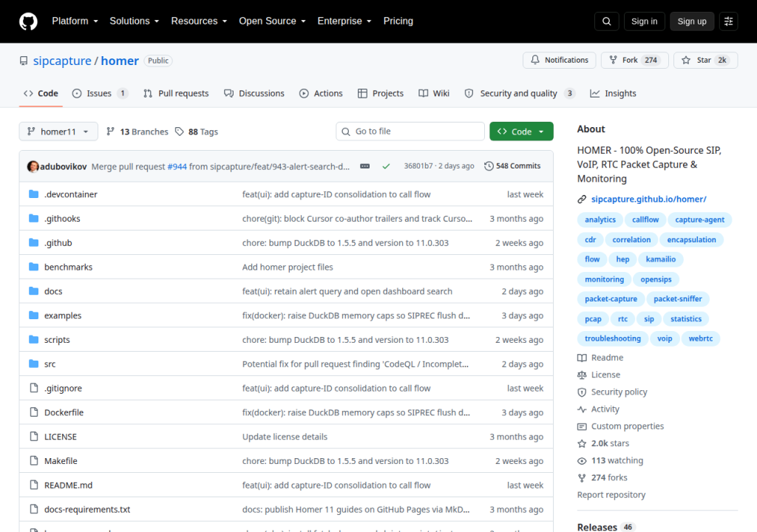
Task: Click the Sign up button
Action: coord(692,21)
